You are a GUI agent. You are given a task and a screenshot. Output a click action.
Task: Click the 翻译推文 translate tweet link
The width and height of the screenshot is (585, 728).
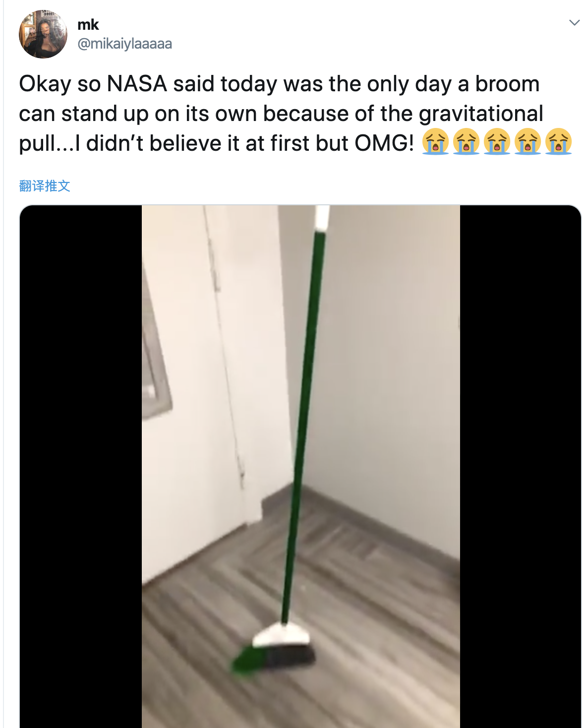[x=45, y=186]
